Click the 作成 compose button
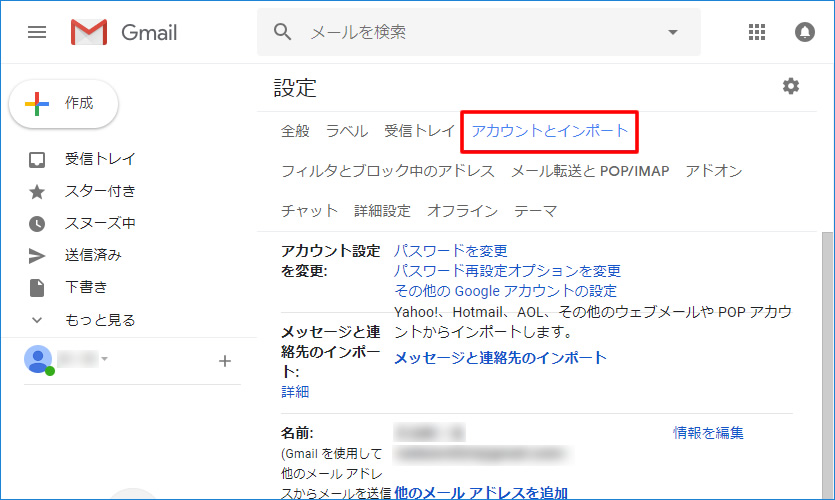 (x=63, y=104)
